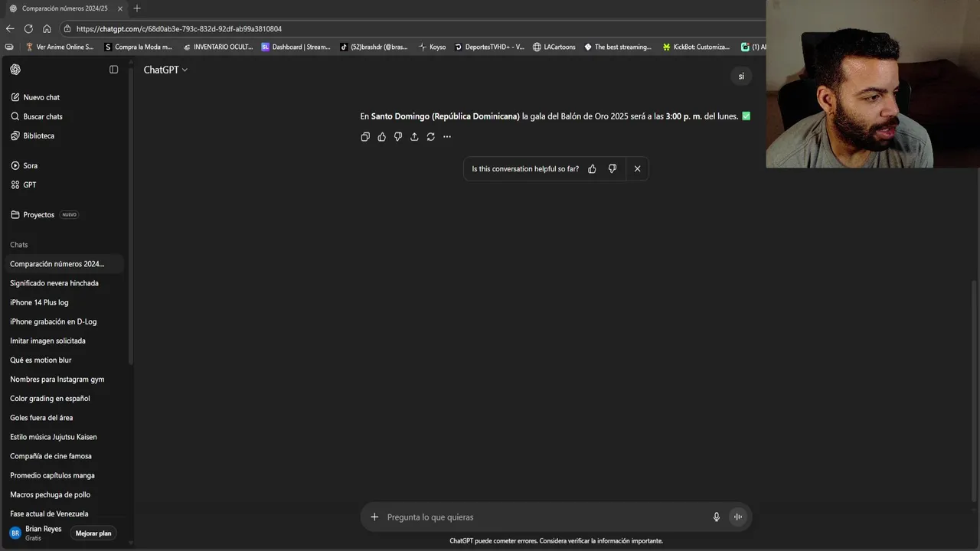Screen dimensions: 980x551
Task: Open KickBot Customiza bookmark
Action: point(696,47)
